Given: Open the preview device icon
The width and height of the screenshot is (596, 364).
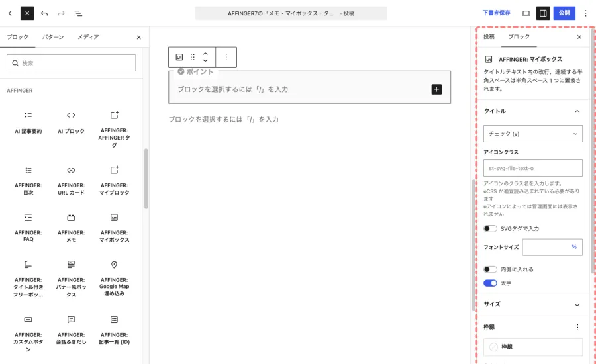Looking at the screenshot, I should tap(526, 13).
